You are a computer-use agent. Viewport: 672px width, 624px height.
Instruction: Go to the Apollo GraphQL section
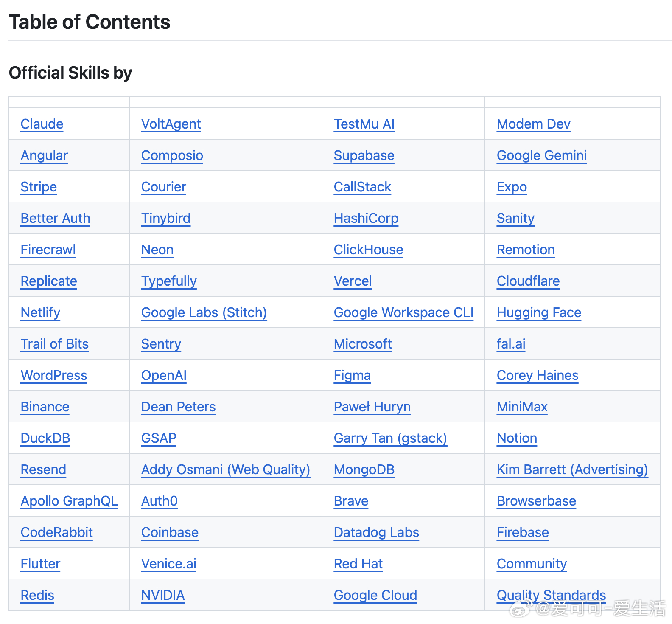click(69, 501)
